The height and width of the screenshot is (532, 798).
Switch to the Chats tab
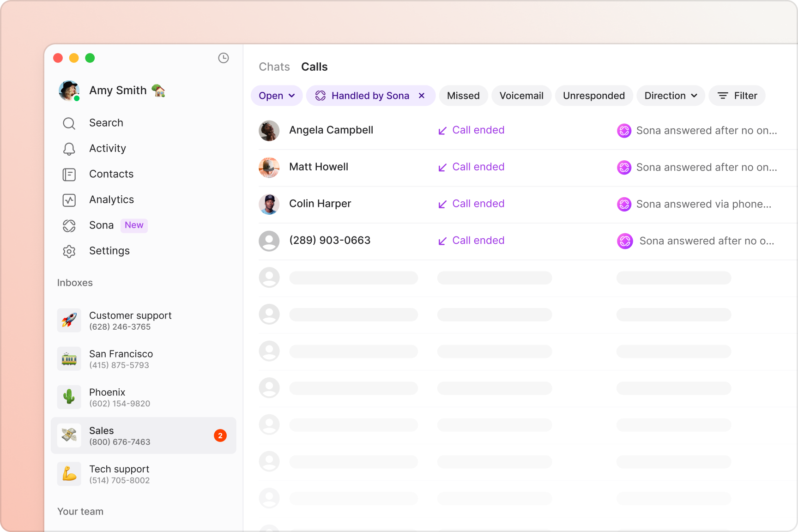tap(274, 67)
